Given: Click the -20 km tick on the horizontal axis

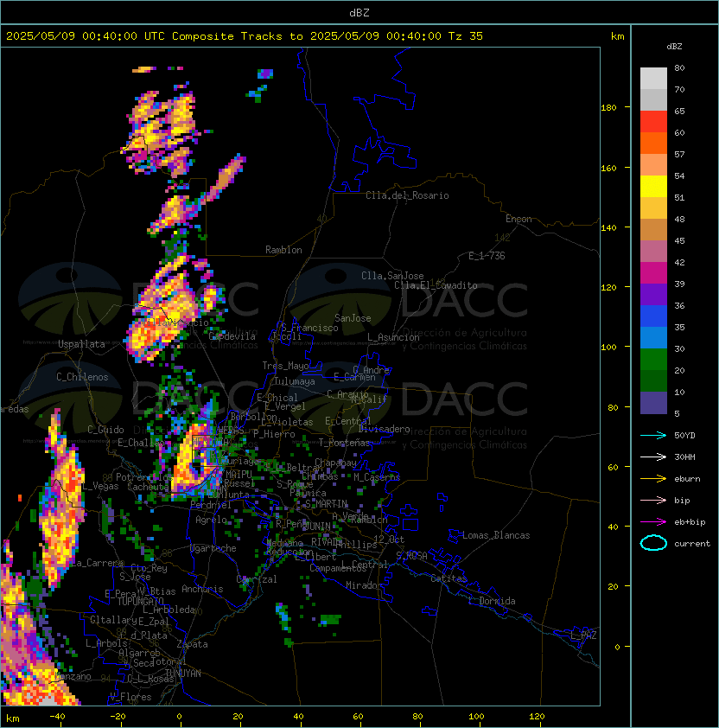Looking at the screenshot, I should (118, 717).
